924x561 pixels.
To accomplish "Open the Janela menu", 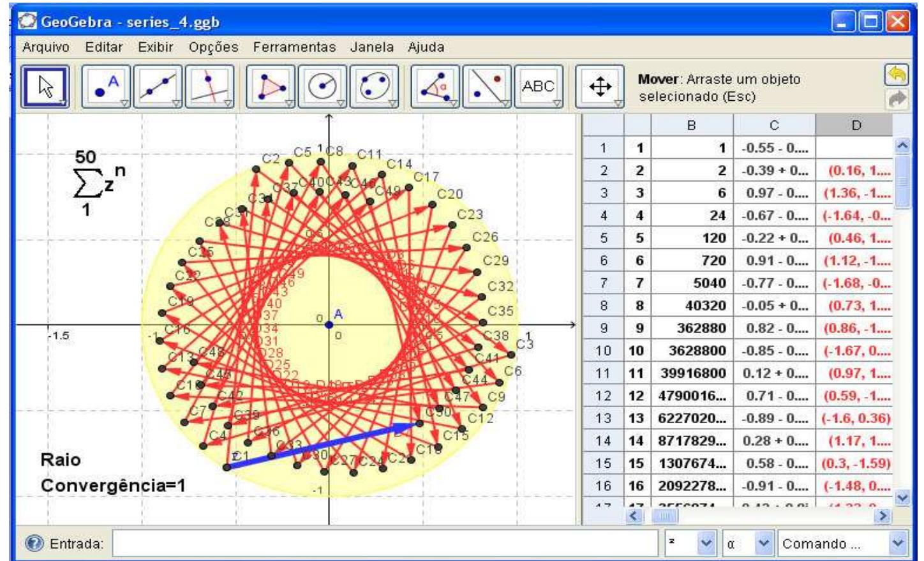I will click(372, 47).
